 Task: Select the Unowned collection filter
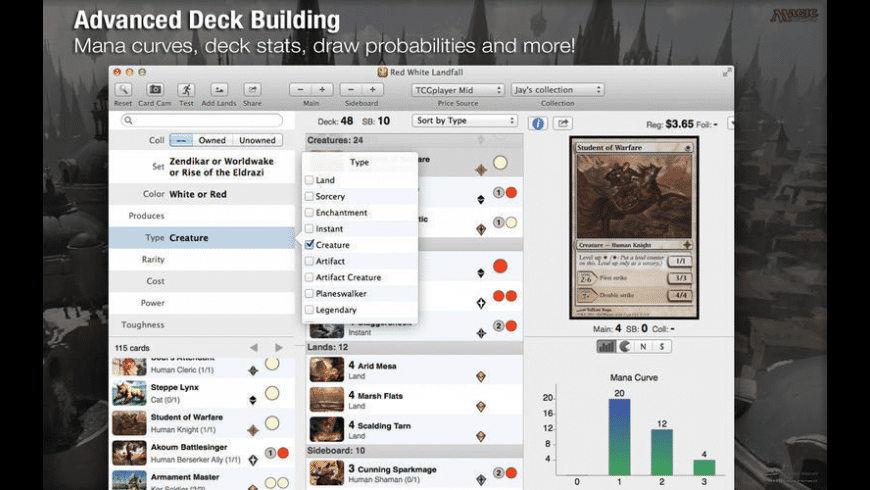257,140
